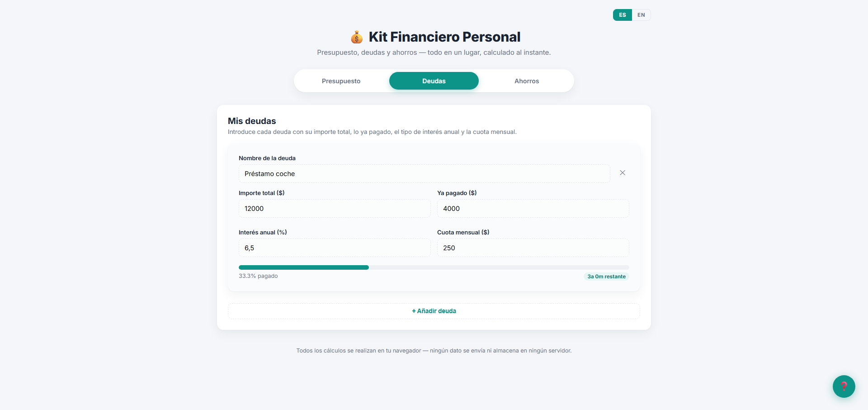Click the '3a 0m restante' badge
Image resolution: width=868 pixels, height=410 pixels.
(606, 277)
